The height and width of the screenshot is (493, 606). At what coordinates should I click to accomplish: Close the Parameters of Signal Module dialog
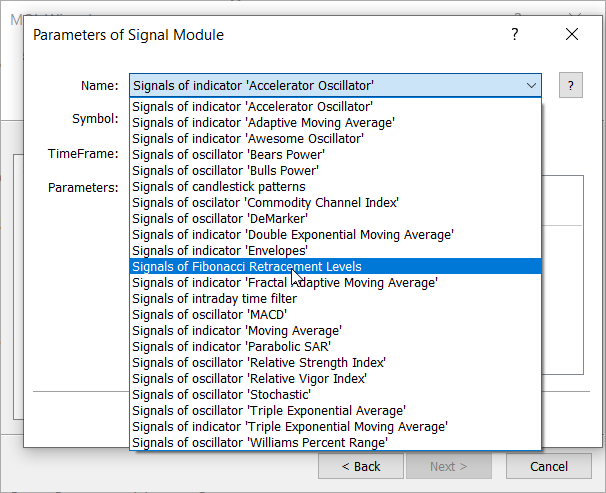coord(572,35)
